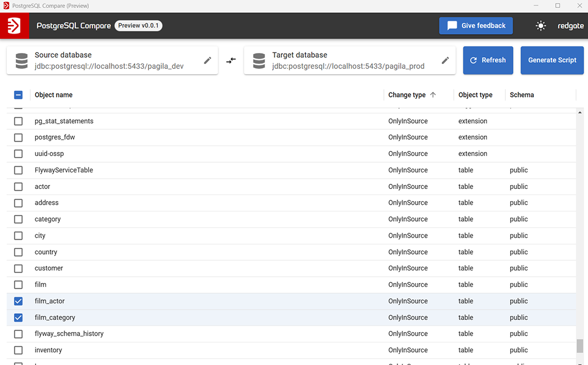Click the redgate wordmark in header
Image resolution: width=588 pixels, height=365 pixels.
(x=570, y=26)
